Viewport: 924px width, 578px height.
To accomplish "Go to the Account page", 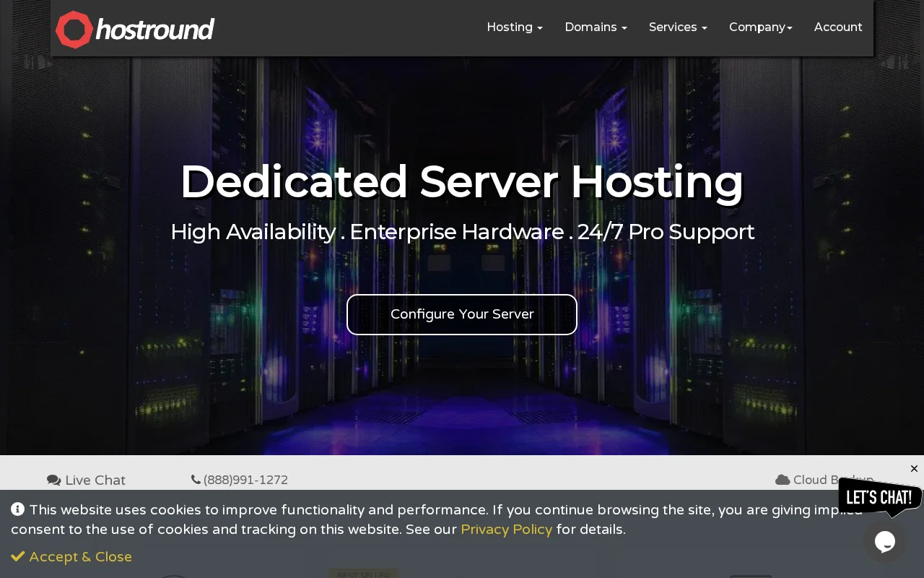I will (x=838, y=27).
